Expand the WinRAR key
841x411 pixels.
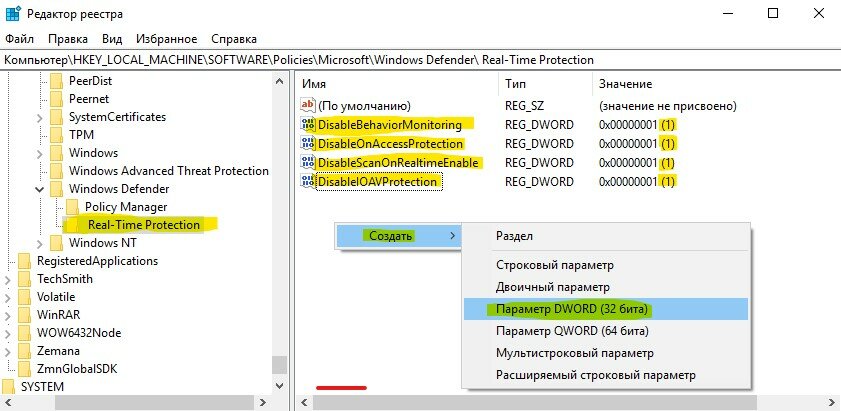pos(8,315)
